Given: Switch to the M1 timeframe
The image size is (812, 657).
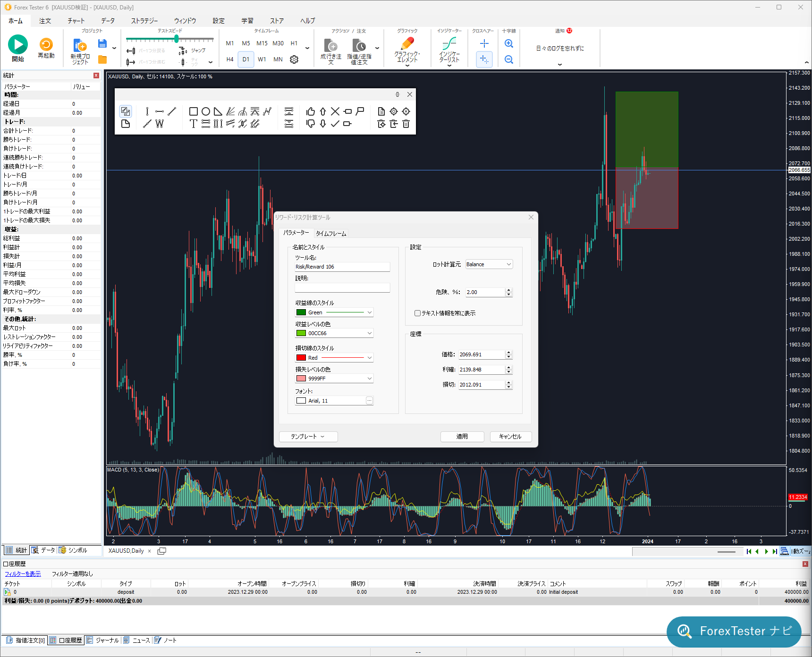Looking at the screenshot, I should click(x=230, y=43).
